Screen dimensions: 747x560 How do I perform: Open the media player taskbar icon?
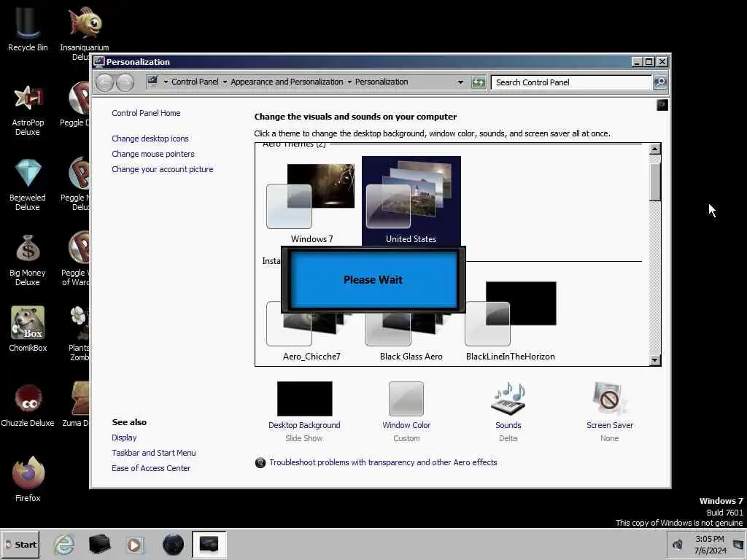coord(135,545)
